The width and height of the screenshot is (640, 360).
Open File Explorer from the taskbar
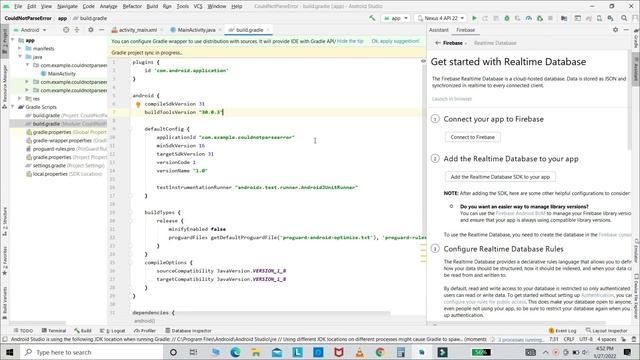[256, 352]
